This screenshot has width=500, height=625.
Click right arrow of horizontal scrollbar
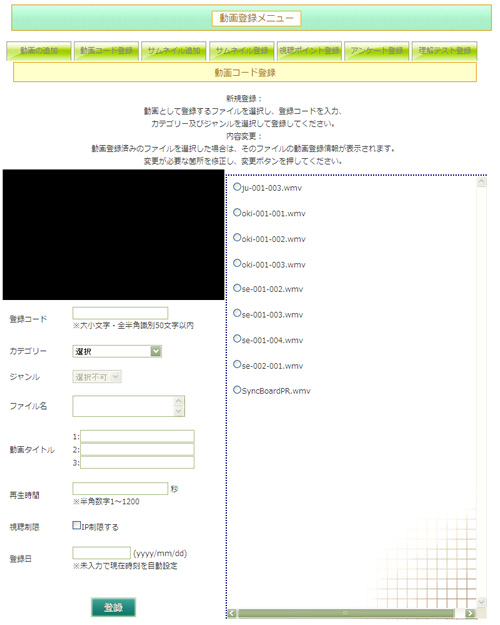(x=470, y=613)
